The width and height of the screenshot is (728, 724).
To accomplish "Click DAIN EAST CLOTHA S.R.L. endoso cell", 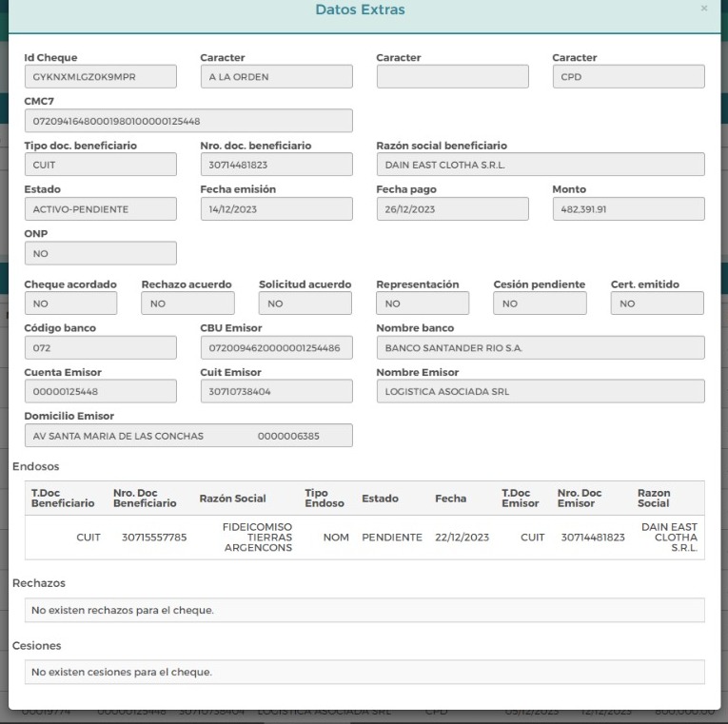I will tap(669, 537).
